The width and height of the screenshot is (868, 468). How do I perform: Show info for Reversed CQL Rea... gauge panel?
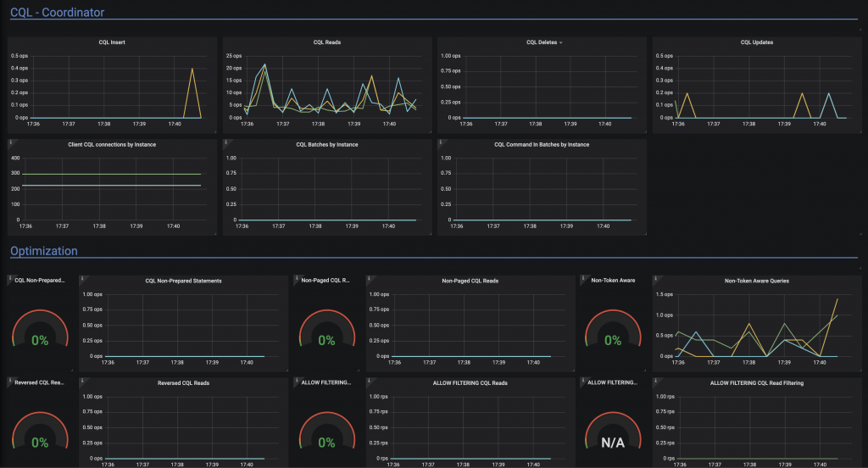10,381
